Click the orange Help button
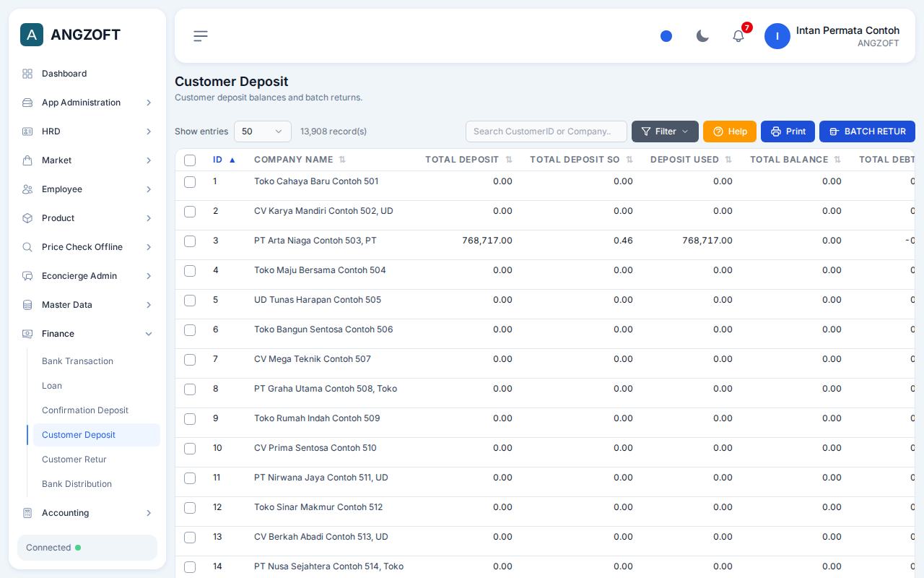 [x=730, y=131]
